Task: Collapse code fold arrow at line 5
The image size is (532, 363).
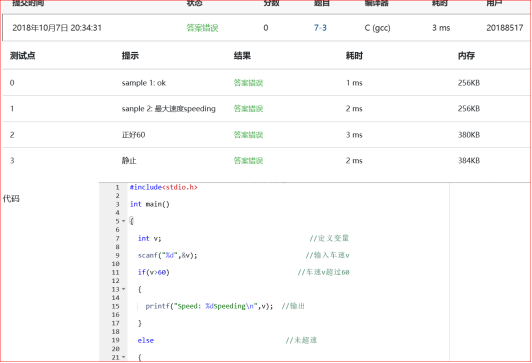Action: 124,221
